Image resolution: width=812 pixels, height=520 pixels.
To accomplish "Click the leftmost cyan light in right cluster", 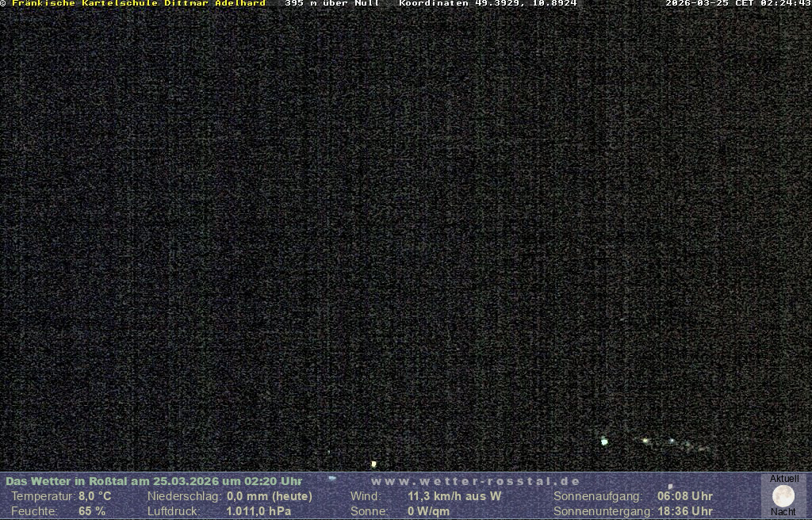I will point(604,442).
